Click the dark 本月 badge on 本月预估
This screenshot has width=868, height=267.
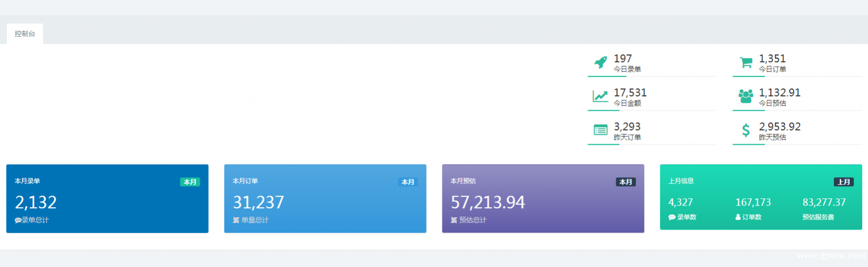coord(626,182)
